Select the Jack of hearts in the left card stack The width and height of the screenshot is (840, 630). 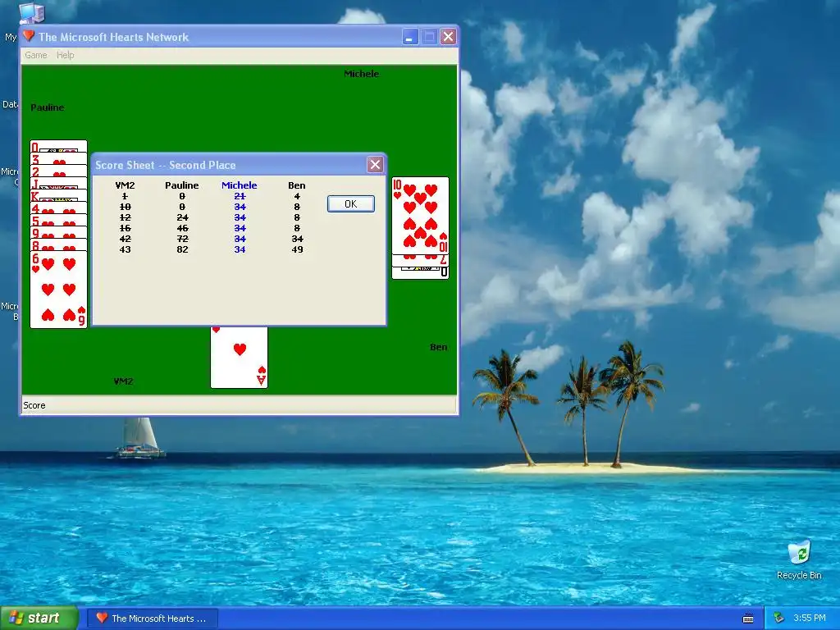point(58,183)
